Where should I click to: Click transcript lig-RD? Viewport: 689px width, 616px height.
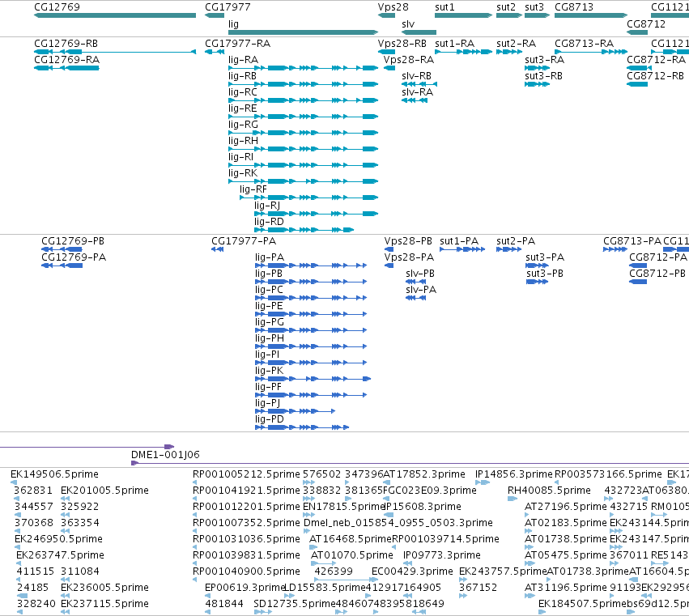tap(304, 230)
